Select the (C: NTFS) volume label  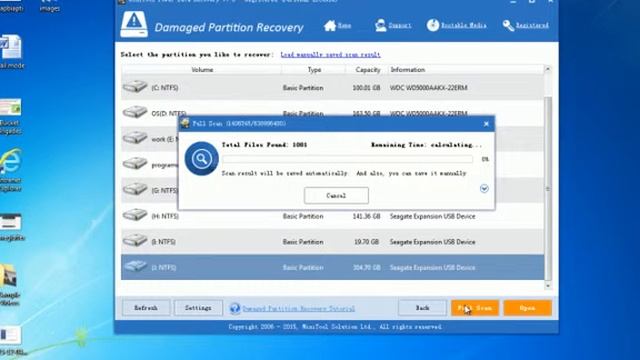click(x=165, y=88)
